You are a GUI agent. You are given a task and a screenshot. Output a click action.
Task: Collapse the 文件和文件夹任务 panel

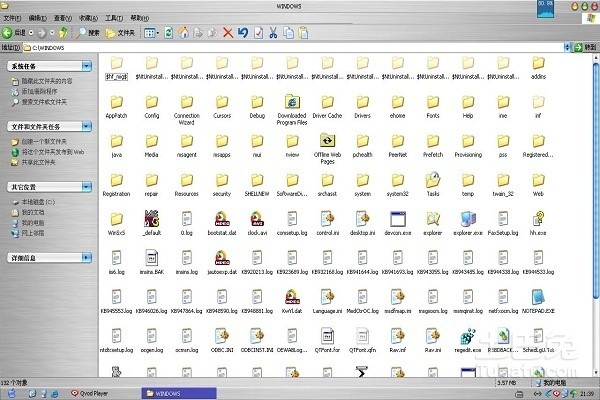click(87, 126)
